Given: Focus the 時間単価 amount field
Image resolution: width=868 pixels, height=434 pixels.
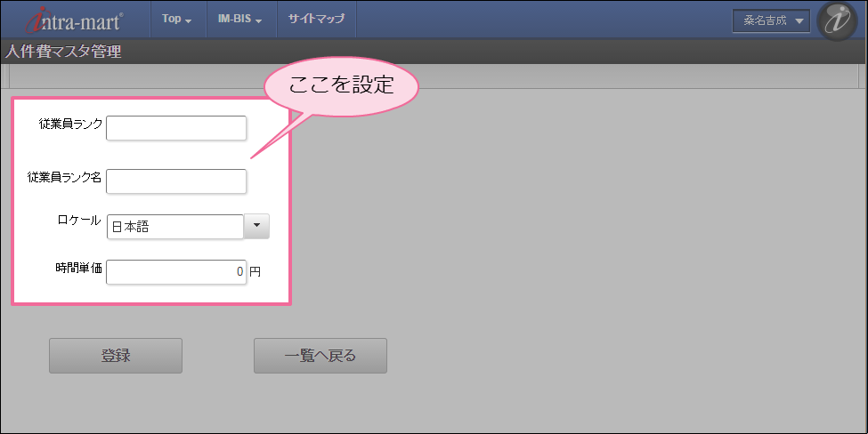Looking at the screenshot, I should [176, 272].
